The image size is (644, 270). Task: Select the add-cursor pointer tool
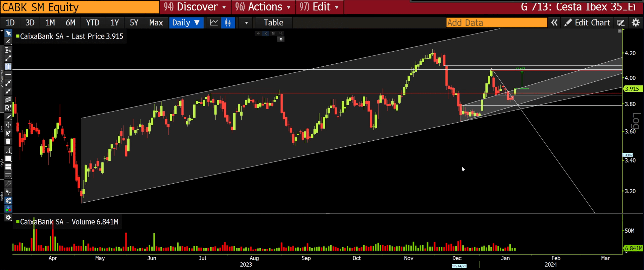[8, 133]
